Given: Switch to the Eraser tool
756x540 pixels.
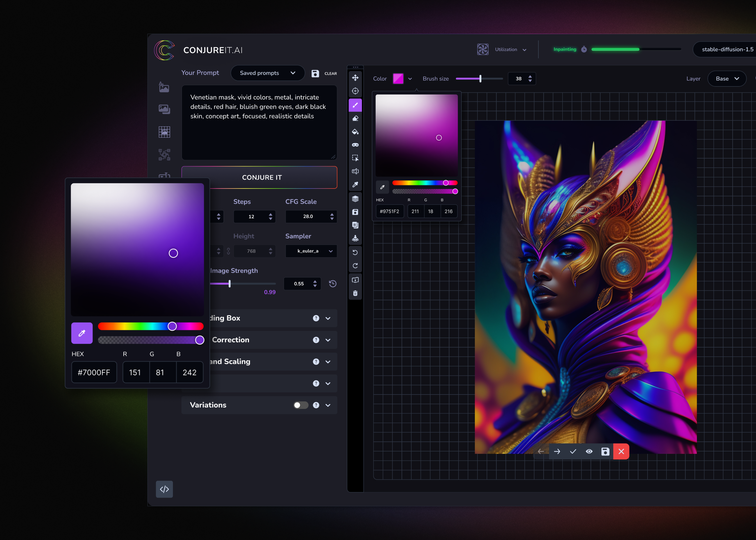Looking at the screenshot, I should [x=355, y=118].
